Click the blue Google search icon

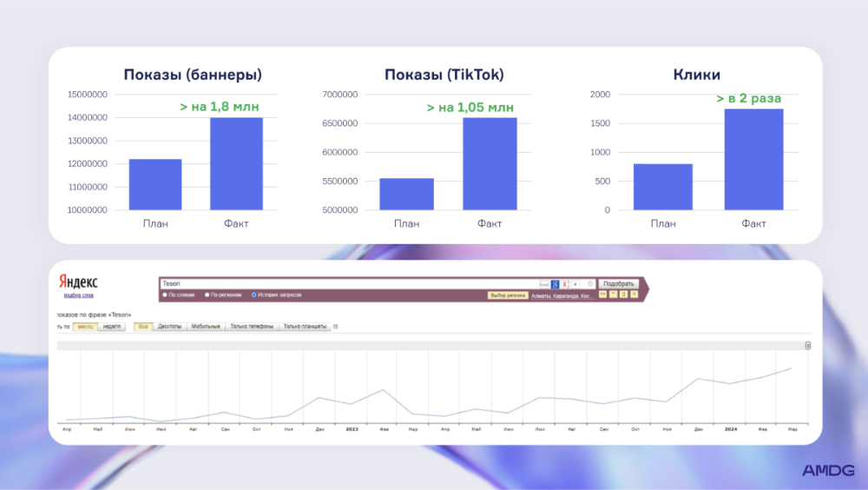(x=556, y=284)
